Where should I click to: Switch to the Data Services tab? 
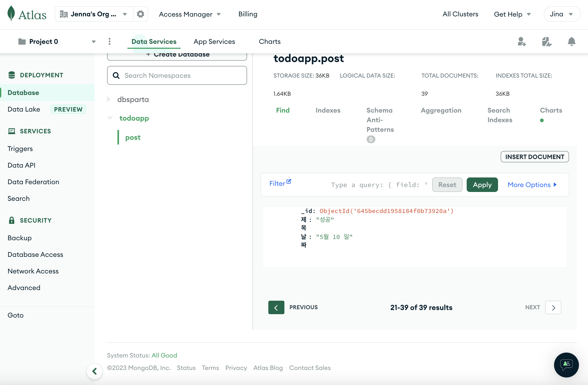(154, 42)
